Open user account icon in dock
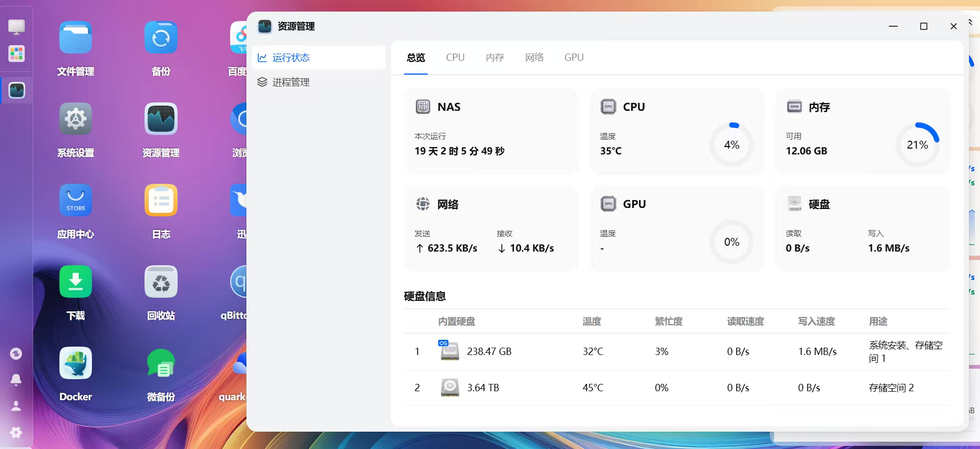 (16, 406)
